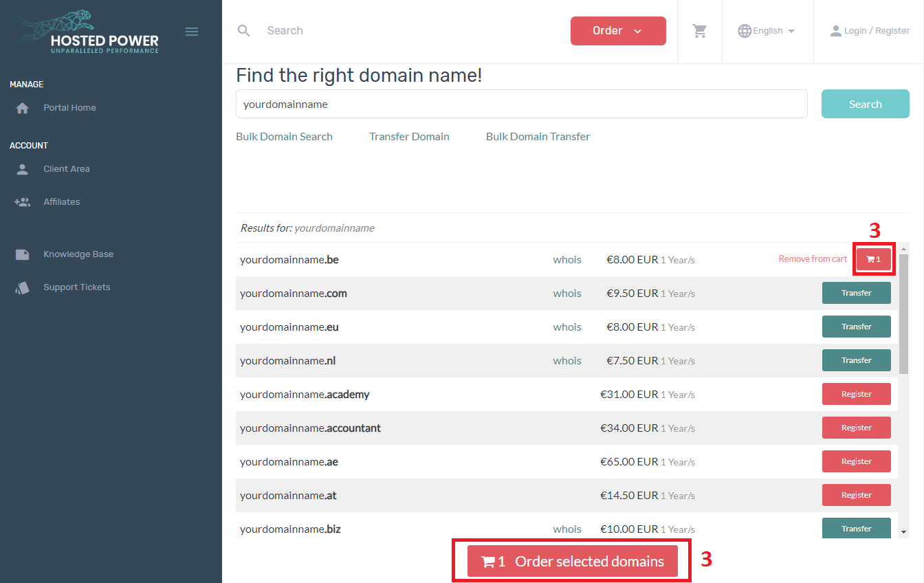The height and width of the screenshot is (583, 924).
Task: Click the yourdomainname.accountant domain text
Action: pyautogui.click(x=310, y=428)
